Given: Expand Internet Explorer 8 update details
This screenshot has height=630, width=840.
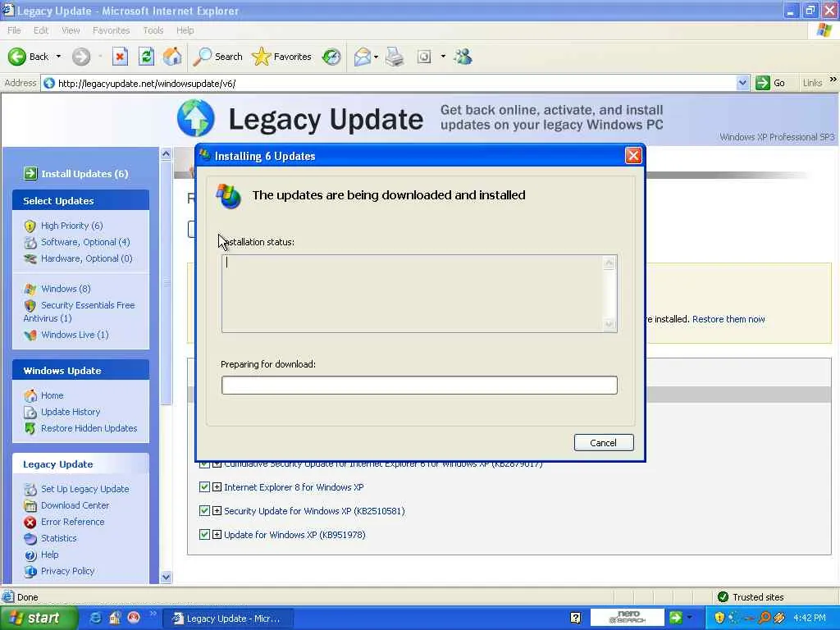Looking at the screenshot, I should tap(217, 487).
